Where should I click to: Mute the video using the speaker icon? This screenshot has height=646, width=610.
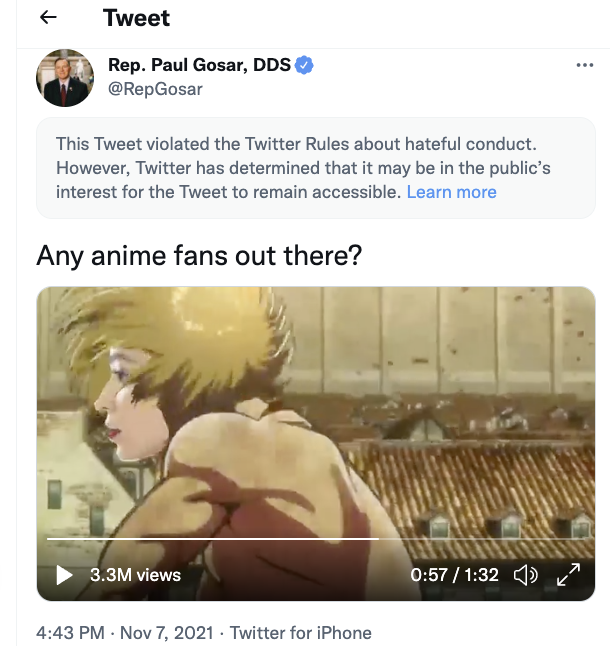[x=526, y=575]
